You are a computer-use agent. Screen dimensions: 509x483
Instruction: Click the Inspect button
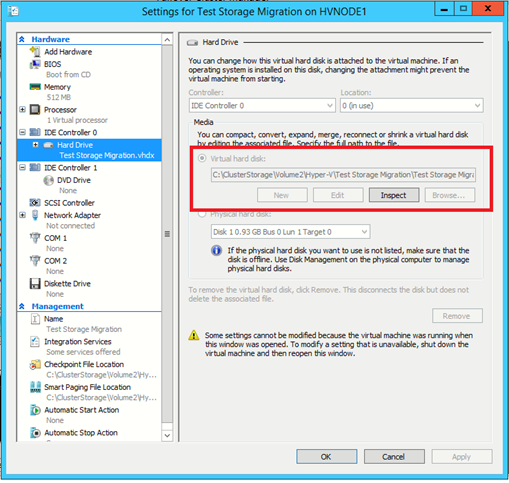(394, 195)
